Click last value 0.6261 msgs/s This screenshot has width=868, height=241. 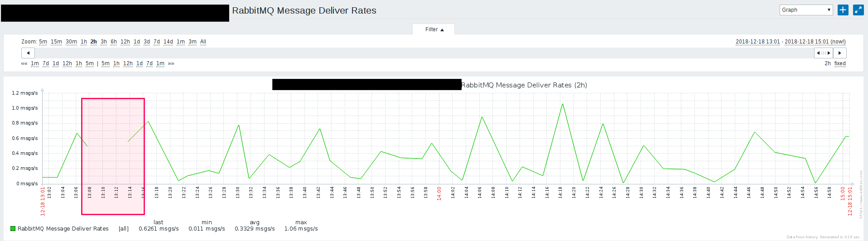point(159,229)
